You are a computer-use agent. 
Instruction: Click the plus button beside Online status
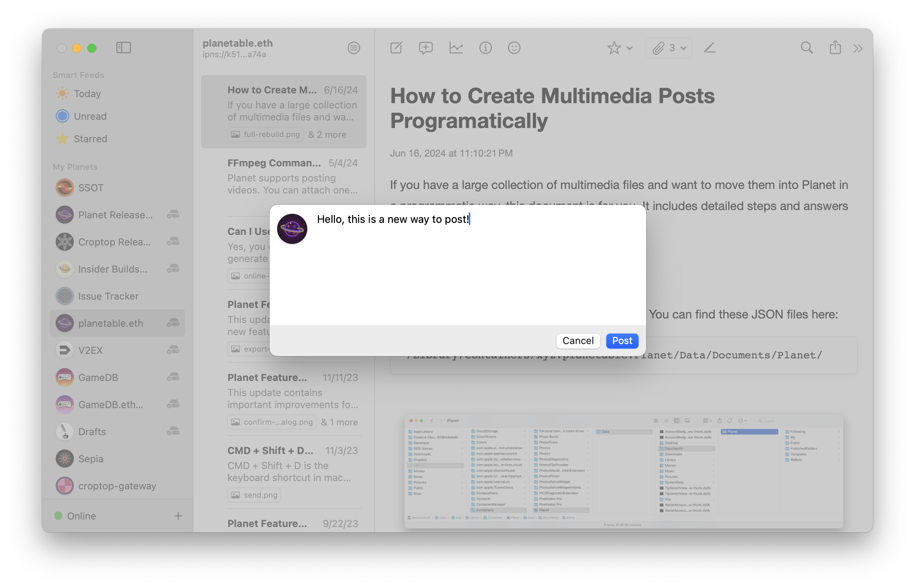[x=178, y=516]
